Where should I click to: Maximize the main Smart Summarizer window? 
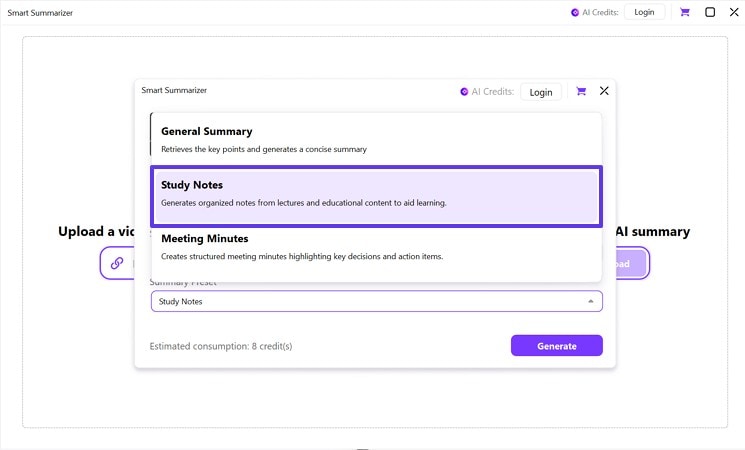[x=710, y=12]
